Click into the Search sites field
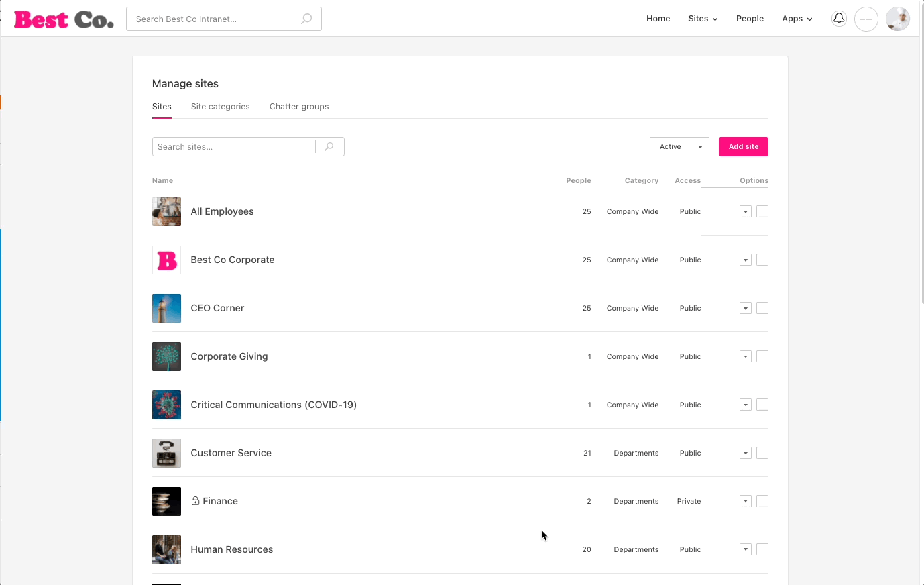Screen dimensions: 924x585 click(x=233, y=147)
